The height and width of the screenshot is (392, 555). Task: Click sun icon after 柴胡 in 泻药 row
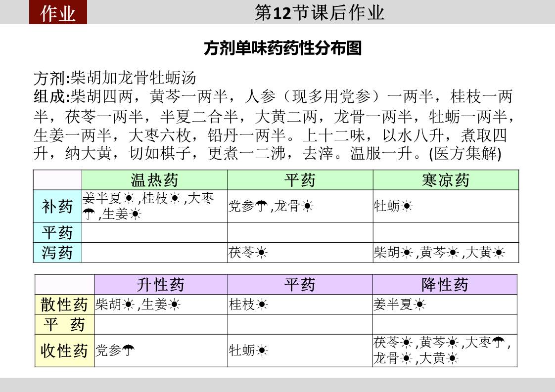tap(407, 253)
